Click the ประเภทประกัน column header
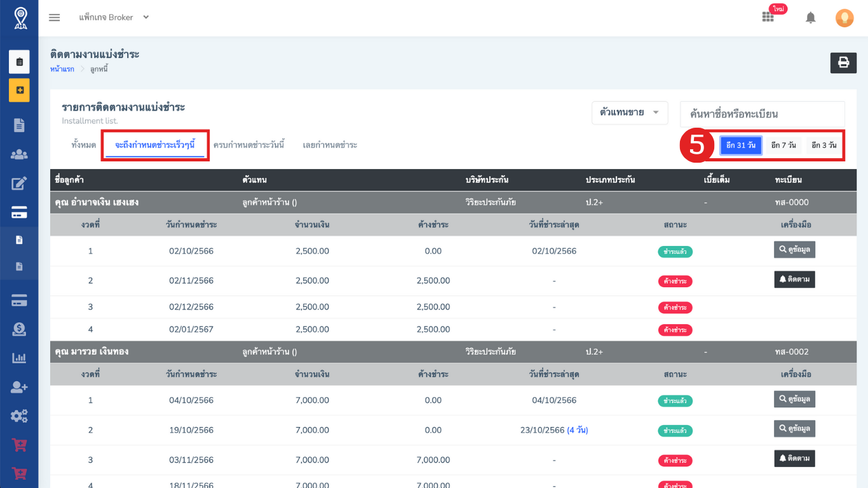868x488 pixels. pyautogui.click(x=610, y=180)
